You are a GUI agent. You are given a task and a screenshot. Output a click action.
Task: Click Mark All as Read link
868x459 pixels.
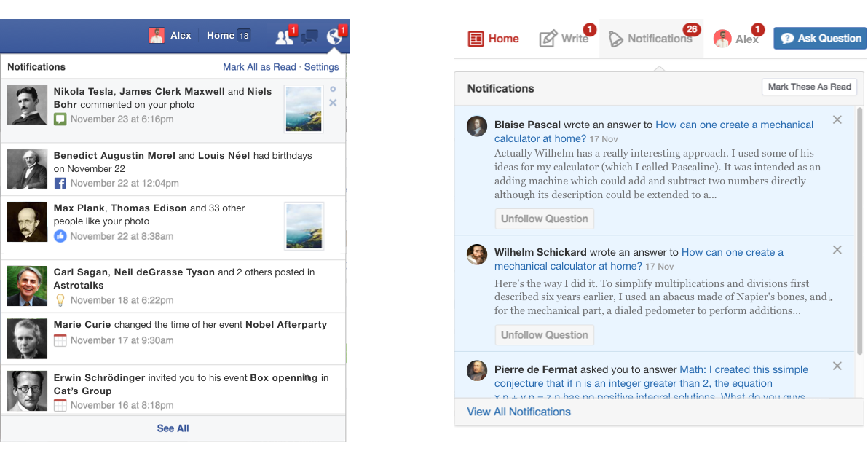click(259, 67)
